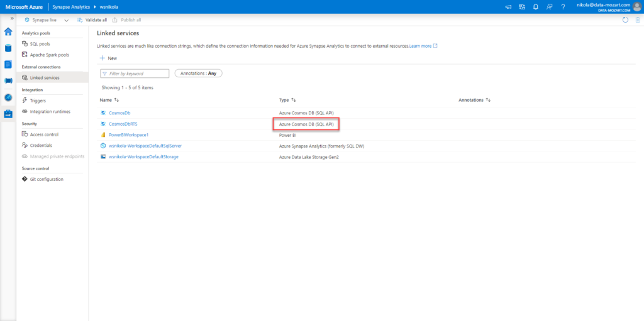Open the notifications bell

click(x=536, y=7)
